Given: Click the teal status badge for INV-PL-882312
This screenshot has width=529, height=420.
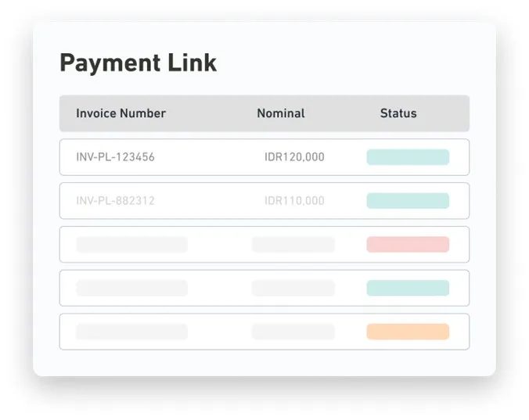Looking at the screenshot, I should click(x=408, y=201).
